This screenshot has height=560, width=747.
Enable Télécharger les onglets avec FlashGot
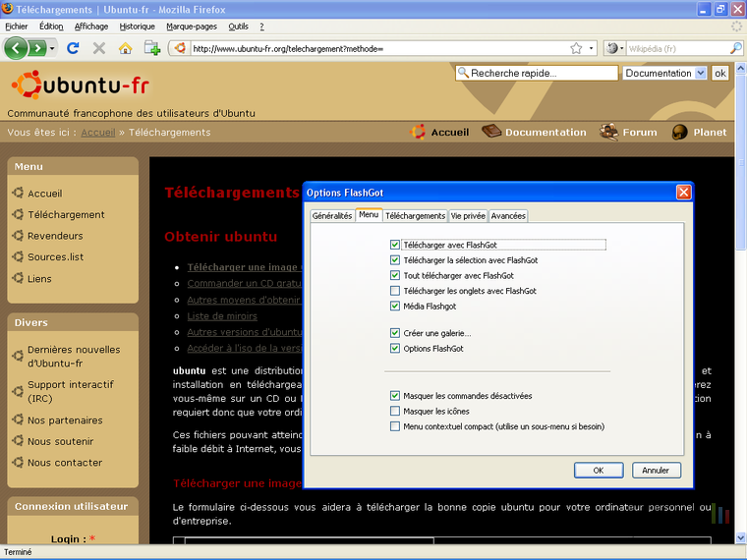(395, 291)
